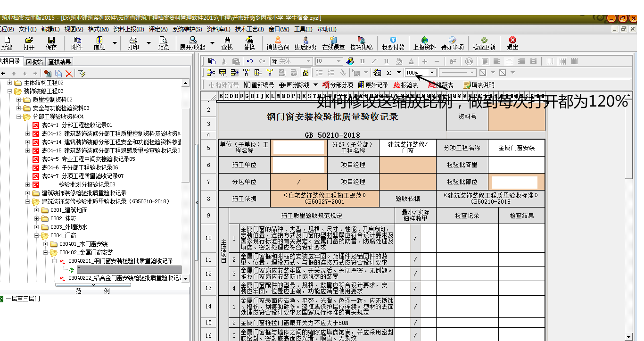Click the undo arrow icon
Screen dimensions: 644x341
[x=249, y=61]
